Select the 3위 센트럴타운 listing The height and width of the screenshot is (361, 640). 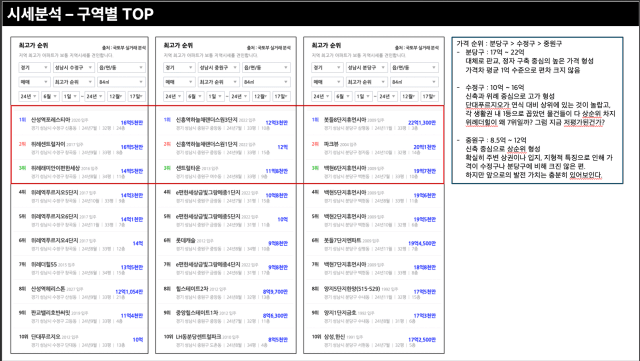226,172
